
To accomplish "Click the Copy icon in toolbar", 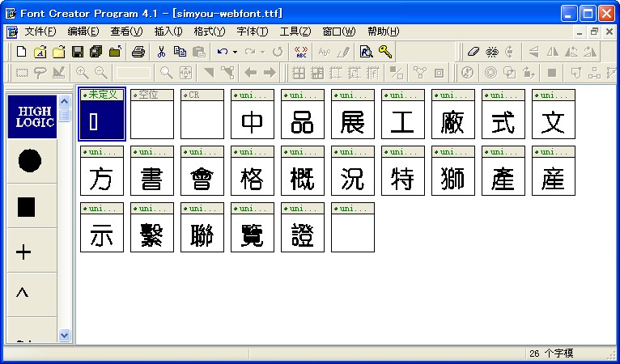I will click(x=180, y=52).
